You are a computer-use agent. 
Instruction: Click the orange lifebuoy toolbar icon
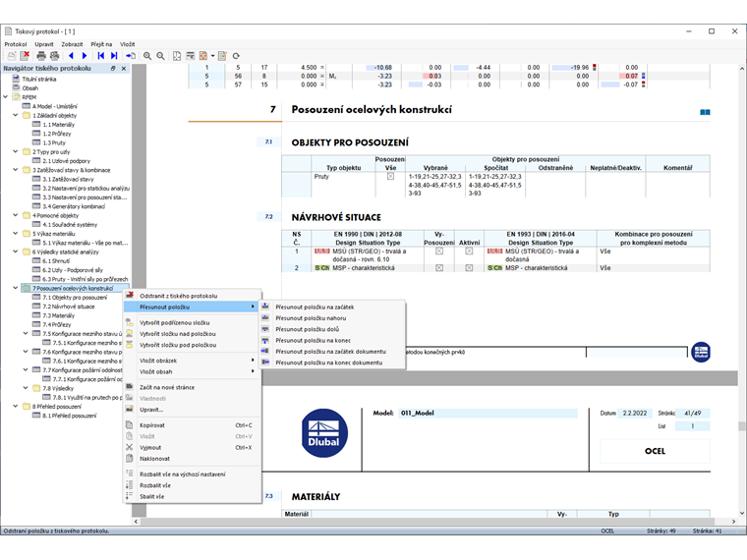pyautogui.click(x=203, y=56)
